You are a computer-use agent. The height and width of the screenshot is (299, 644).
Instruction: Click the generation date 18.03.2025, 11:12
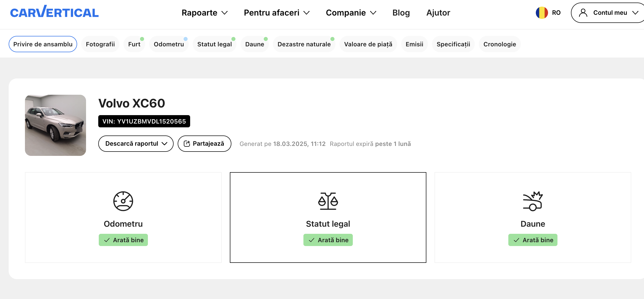click(299, 144)
